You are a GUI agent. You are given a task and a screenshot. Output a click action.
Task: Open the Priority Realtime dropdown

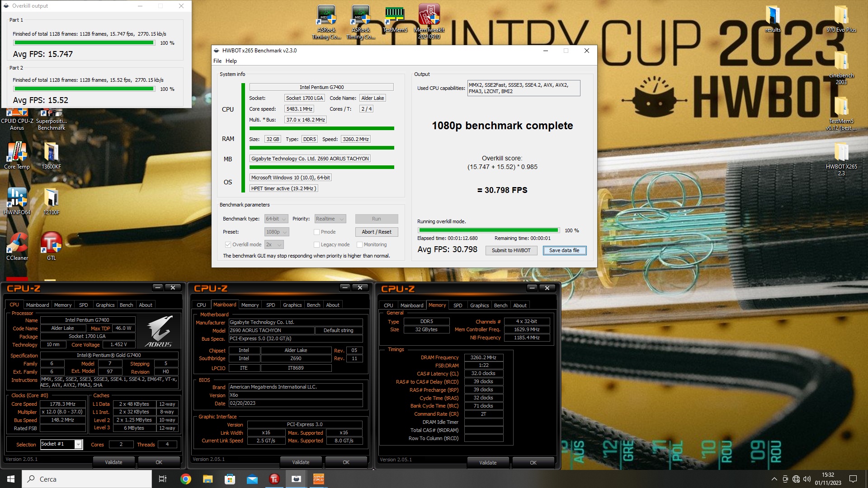(330, 219)
